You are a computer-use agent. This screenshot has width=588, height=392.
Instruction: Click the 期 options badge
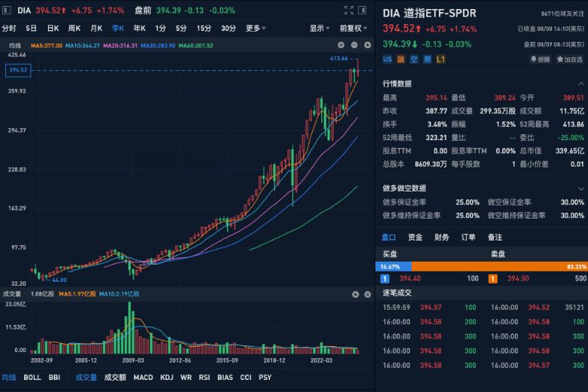(427, 60)
